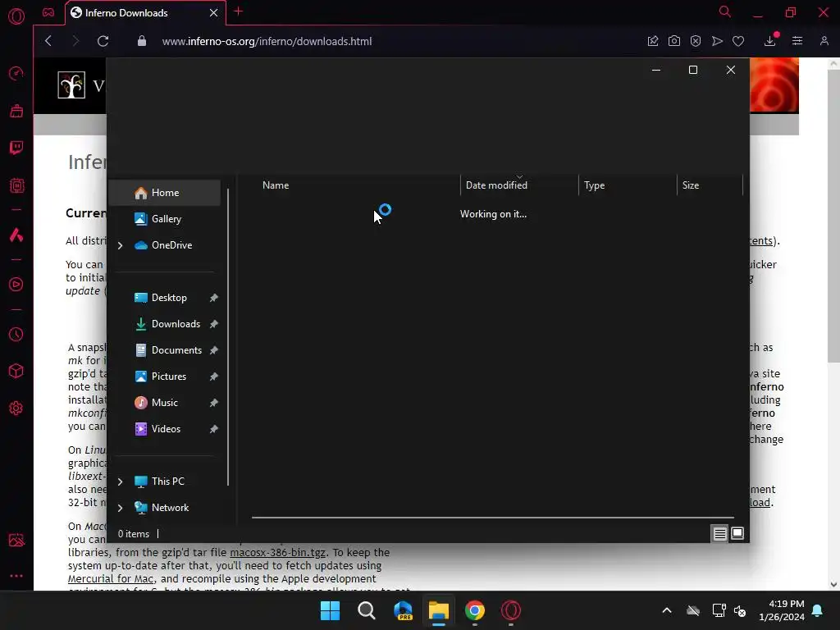Click the web page vertical scrollbar
840x630 pixels.
click(x=833, y=214)
